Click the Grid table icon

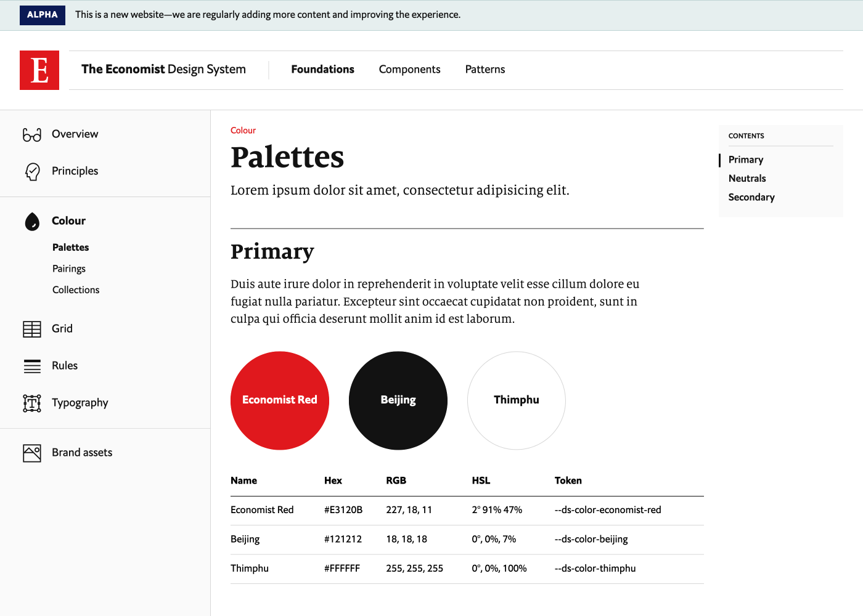32,329
